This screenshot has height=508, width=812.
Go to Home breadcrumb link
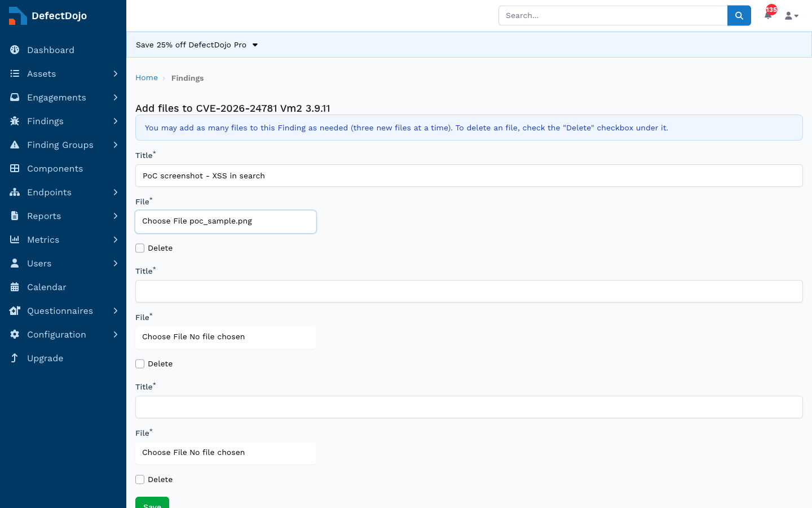[147, 78]
